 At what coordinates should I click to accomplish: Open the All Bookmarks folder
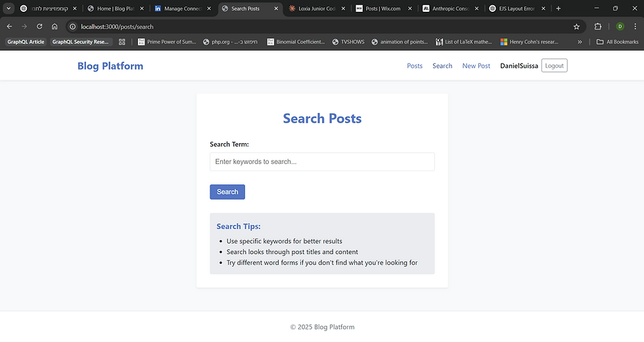click(x=617, y=42)
